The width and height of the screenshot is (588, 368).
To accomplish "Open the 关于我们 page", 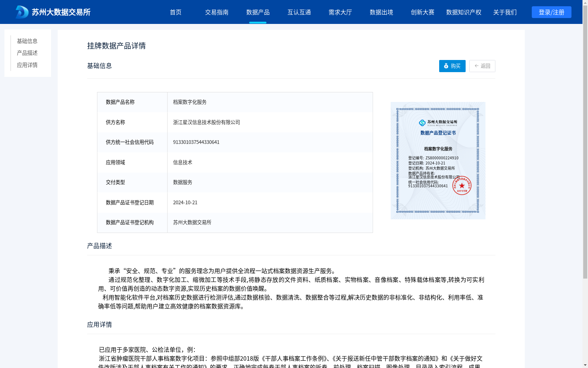I will coord(505,12).
